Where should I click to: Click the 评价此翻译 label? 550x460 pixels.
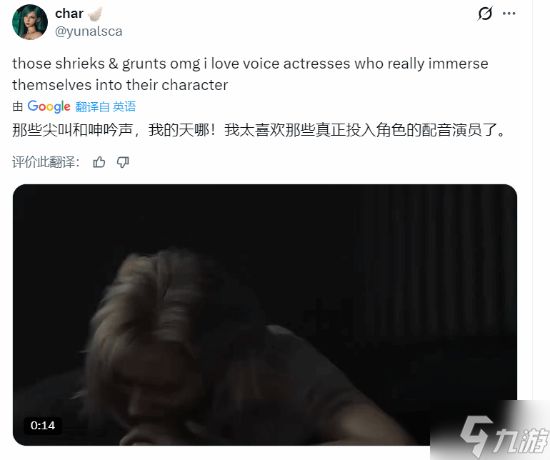46,162
